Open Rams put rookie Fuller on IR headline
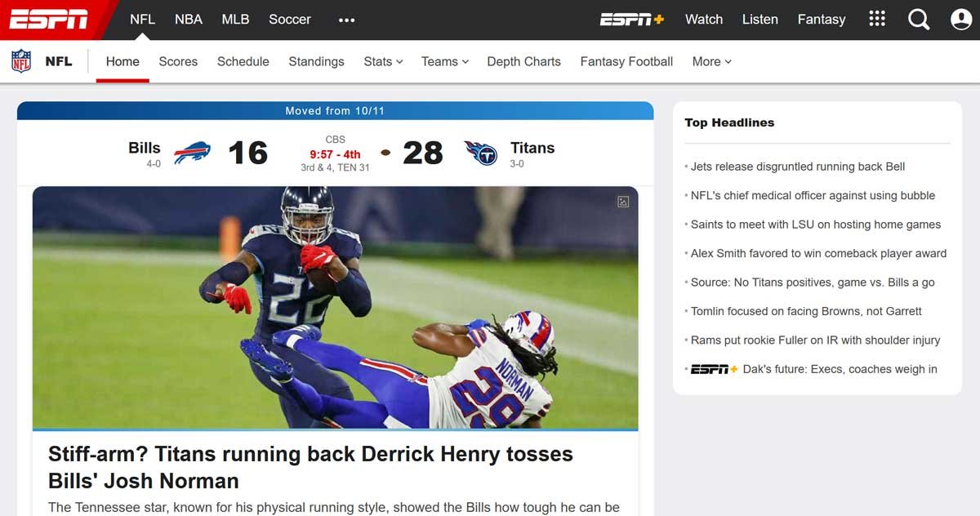Screen dimensions: 980x516 [815, 340]
